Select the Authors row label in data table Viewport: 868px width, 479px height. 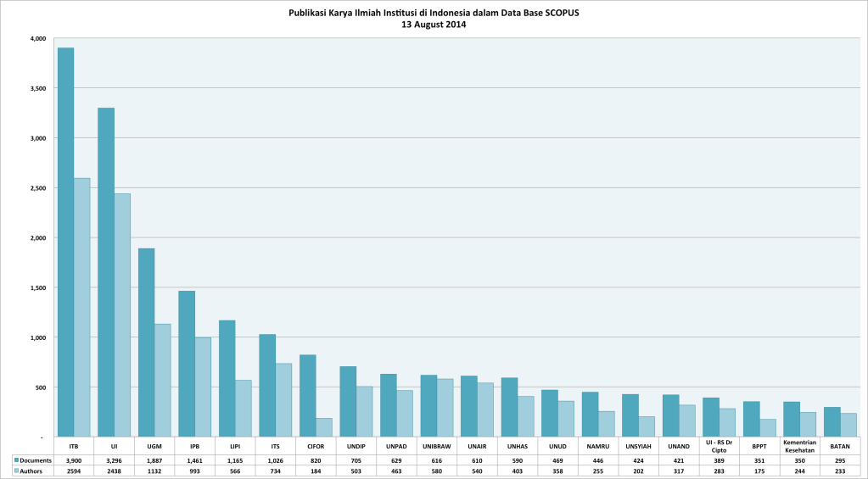tap(33, 470)
